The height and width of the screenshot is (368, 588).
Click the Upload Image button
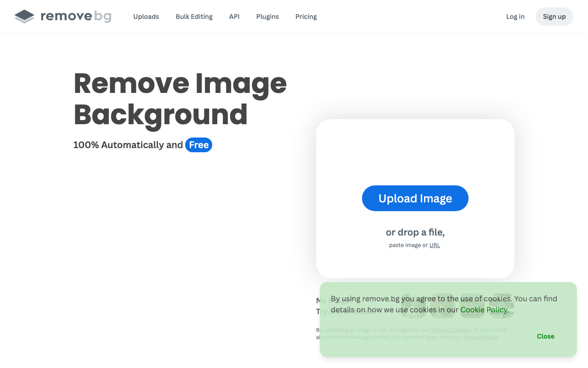(415, 198)
